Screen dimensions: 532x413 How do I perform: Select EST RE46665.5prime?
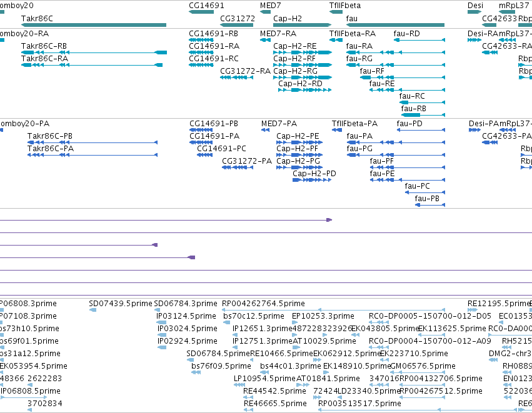(x=275, y=404)
